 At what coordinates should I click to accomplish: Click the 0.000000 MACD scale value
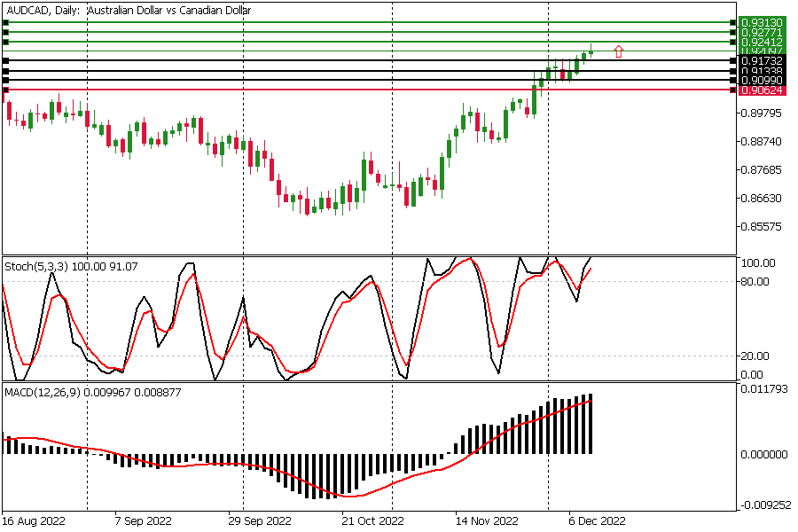(764, 454)
